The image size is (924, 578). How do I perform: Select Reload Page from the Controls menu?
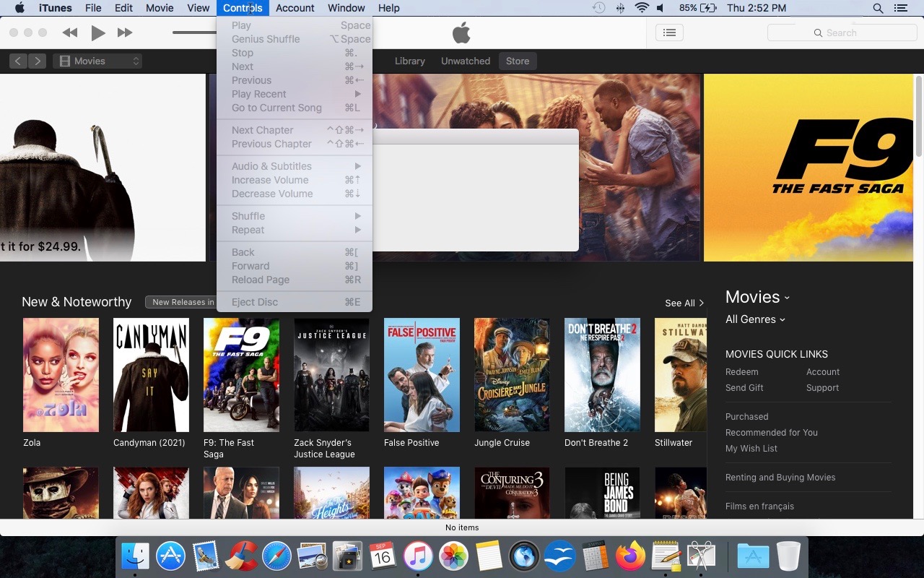click(260, 280)
